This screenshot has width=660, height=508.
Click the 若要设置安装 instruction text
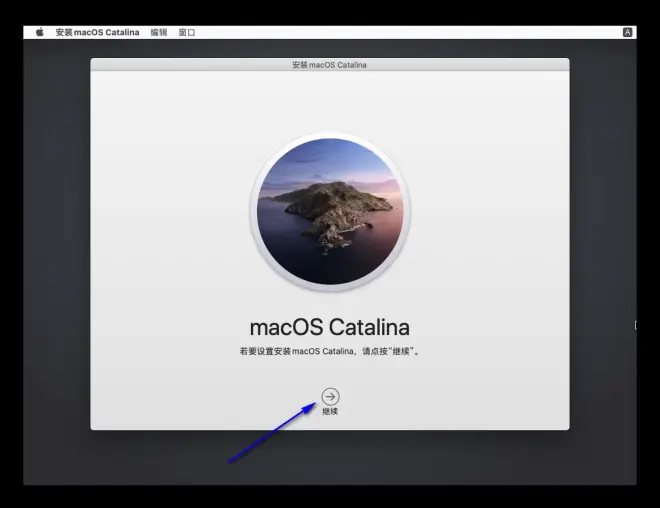pos(330,351)
